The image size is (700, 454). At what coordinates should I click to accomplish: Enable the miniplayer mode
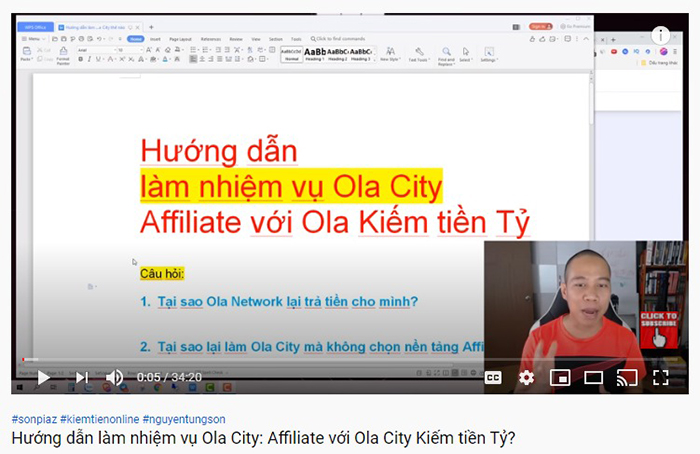point(560,378)
